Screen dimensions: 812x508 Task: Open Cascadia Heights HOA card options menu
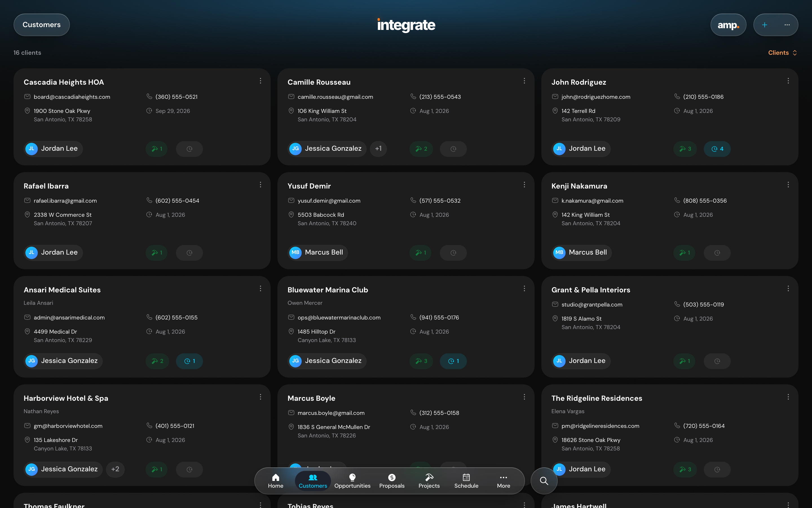[x=261, y=81]
